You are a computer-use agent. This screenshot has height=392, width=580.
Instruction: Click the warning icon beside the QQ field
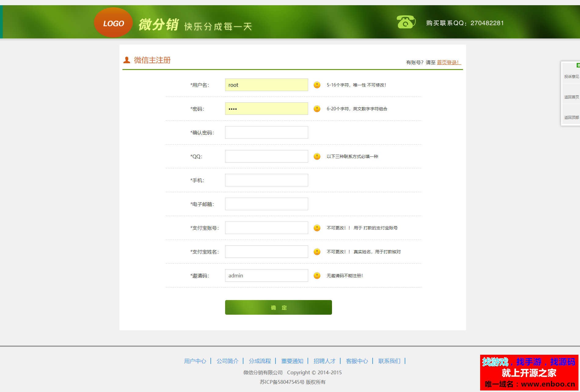[317, 156]
